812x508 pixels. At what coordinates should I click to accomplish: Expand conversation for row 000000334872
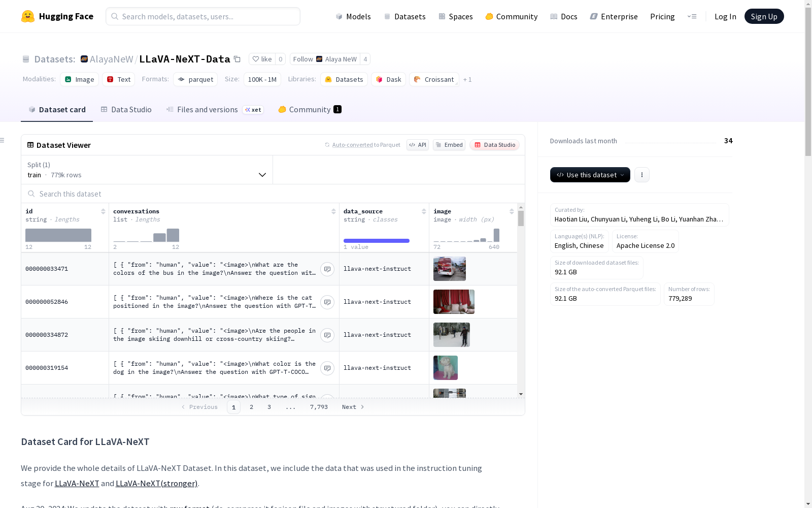click(x=327, y=335)
